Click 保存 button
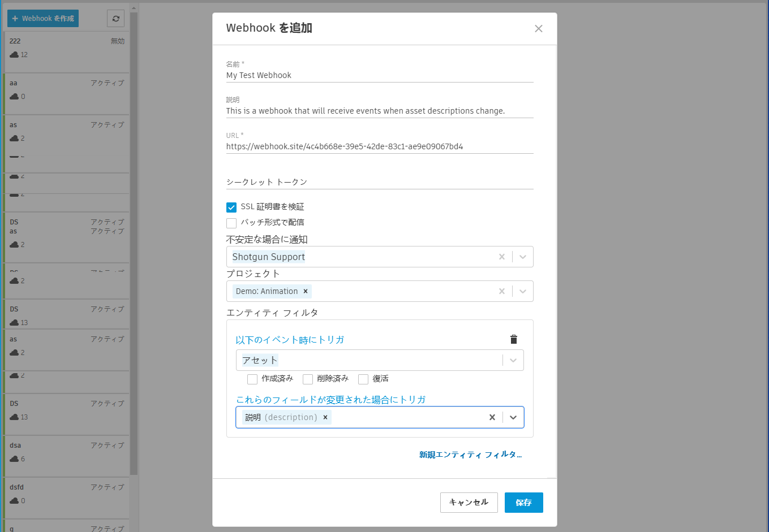769x532 pixels. (x=524, y=503)
